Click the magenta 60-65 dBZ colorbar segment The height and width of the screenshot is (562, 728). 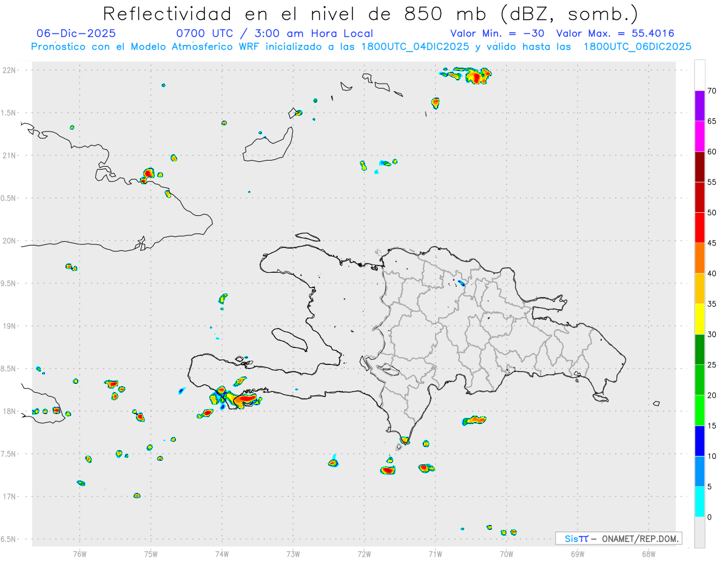click(x=699, y=136)
